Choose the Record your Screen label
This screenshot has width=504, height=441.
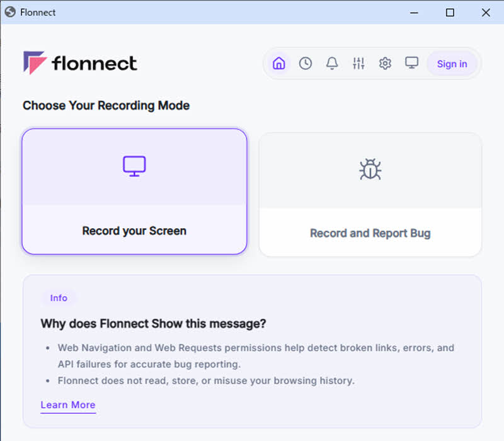point(134,231)
